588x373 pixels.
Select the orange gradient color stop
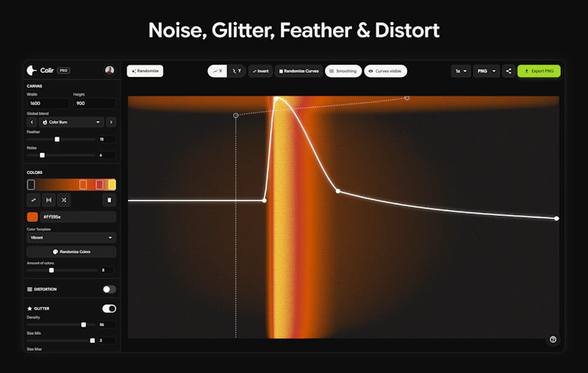point(83,184)
